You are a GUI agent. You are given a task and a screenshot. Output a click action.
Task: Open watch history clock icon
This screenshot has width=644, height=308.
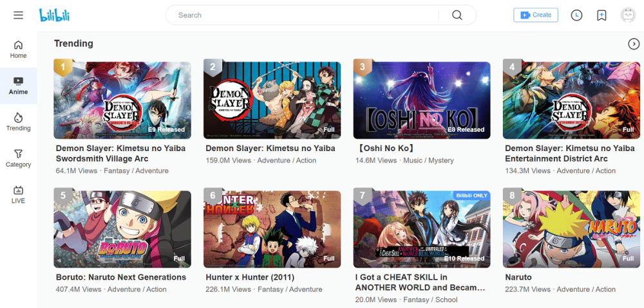click(576, 15)
